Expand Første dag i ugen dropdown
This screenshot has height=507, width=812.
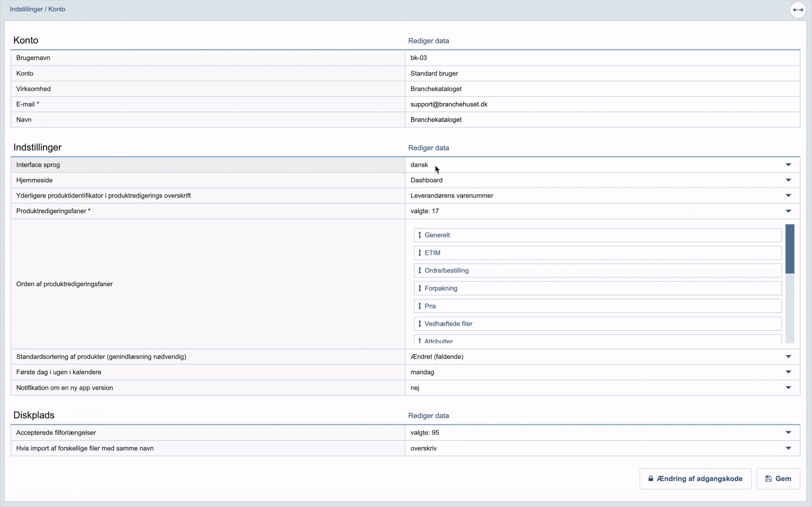coord(788,372)
